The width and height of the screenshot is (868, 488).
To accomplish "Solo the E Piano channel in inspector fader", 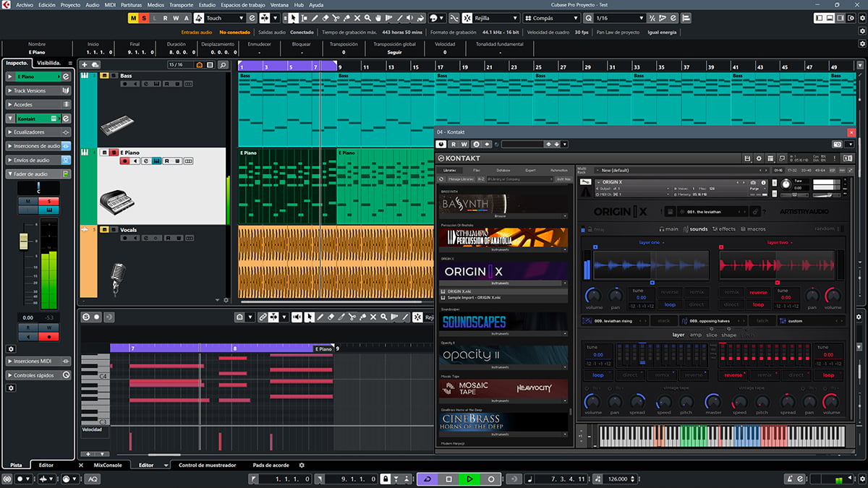I will coord(49,201).
